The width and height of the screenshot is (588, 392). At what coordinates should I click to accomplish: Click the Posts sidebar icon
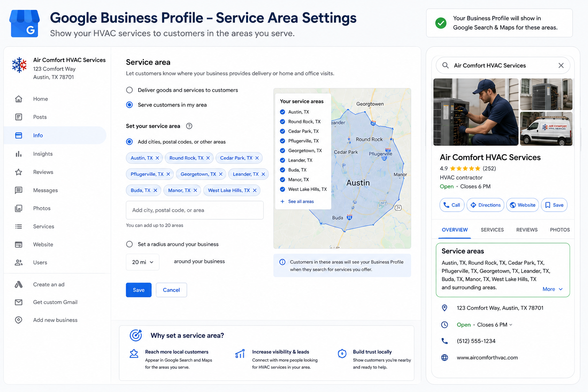18,117
